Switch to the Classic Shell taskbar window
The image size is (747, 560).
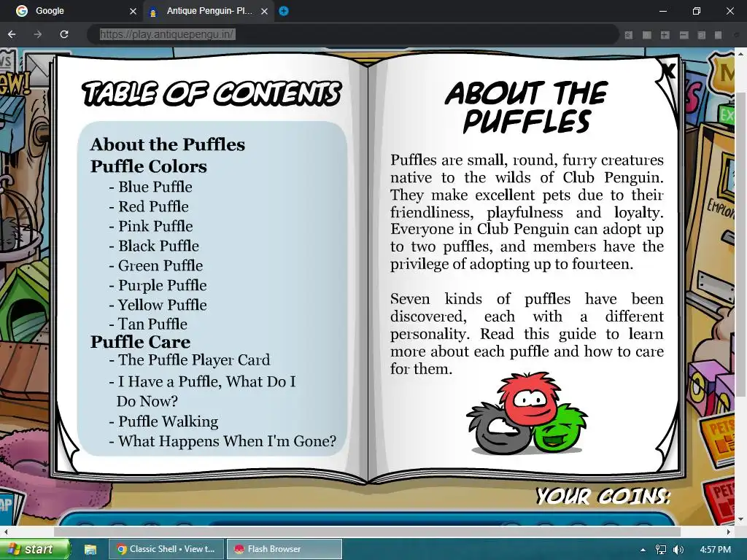tap(166, 549)
